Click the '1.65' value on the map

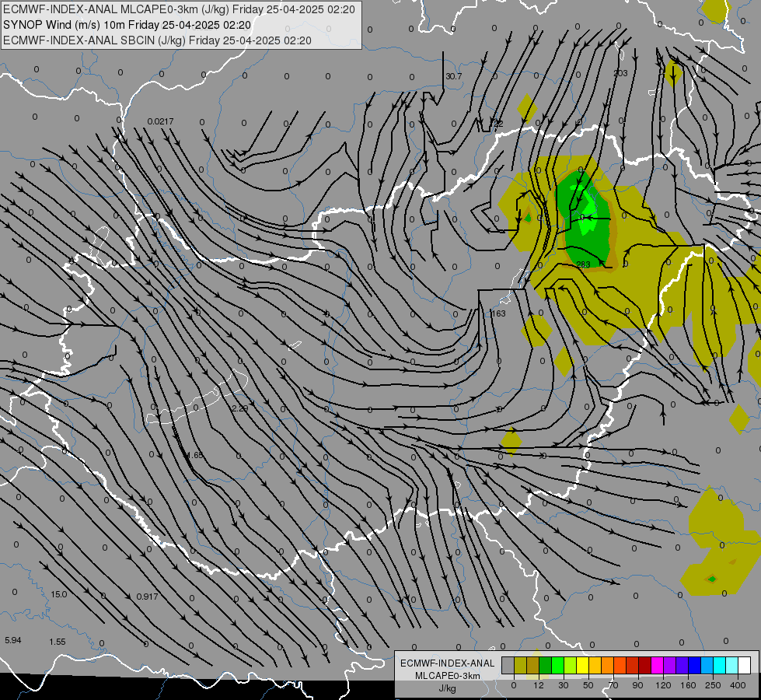tap(195, 455)
